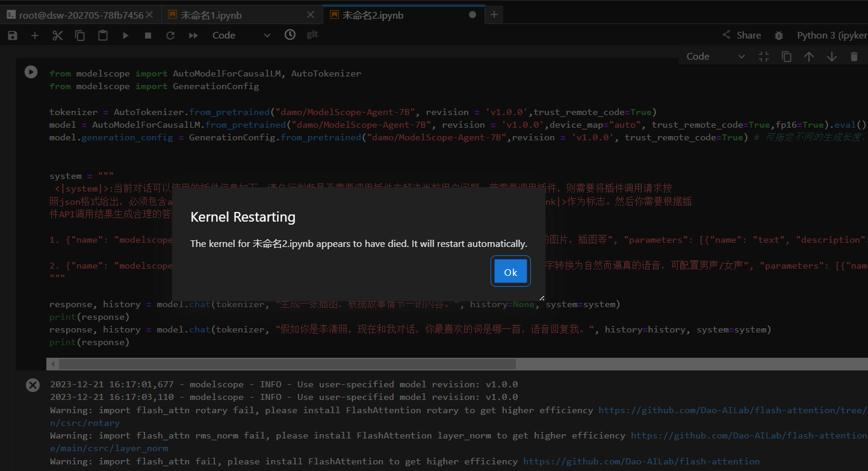Click the notebook icon on 未命名1.ipynb tab
Image resolution: width=868 pixels, height=471 pixels.
point(172,14)
